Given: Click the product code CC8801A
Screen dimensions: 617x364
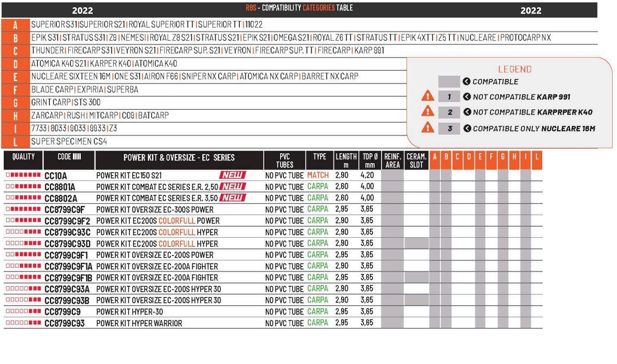Looking at the screenshot, I should 60,187.
